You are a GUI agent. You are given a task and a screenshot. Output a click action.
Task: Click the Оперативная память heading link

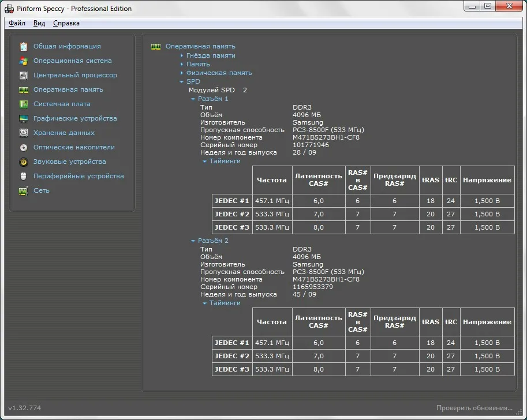(x=200, y=46)
